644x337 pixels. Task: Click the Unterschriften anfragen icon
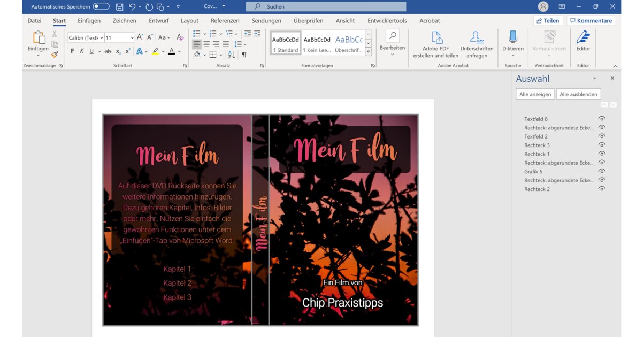(476, 37)
